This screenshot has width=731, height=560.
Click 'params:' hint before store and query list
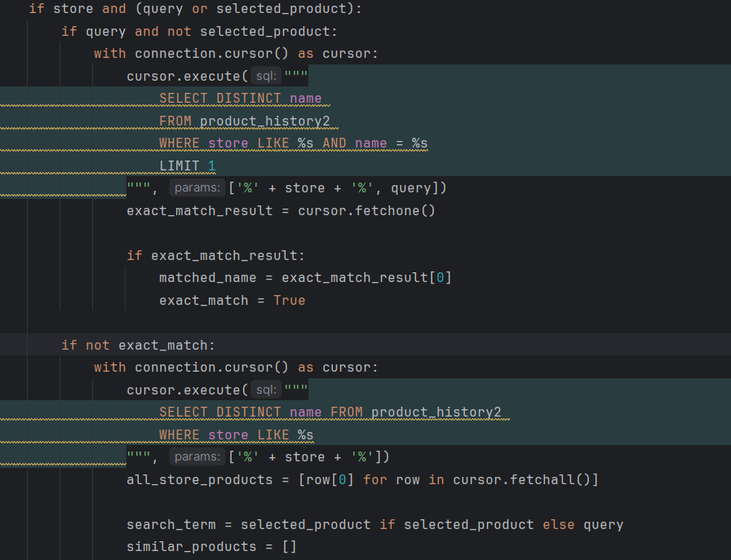click(196, 188)
